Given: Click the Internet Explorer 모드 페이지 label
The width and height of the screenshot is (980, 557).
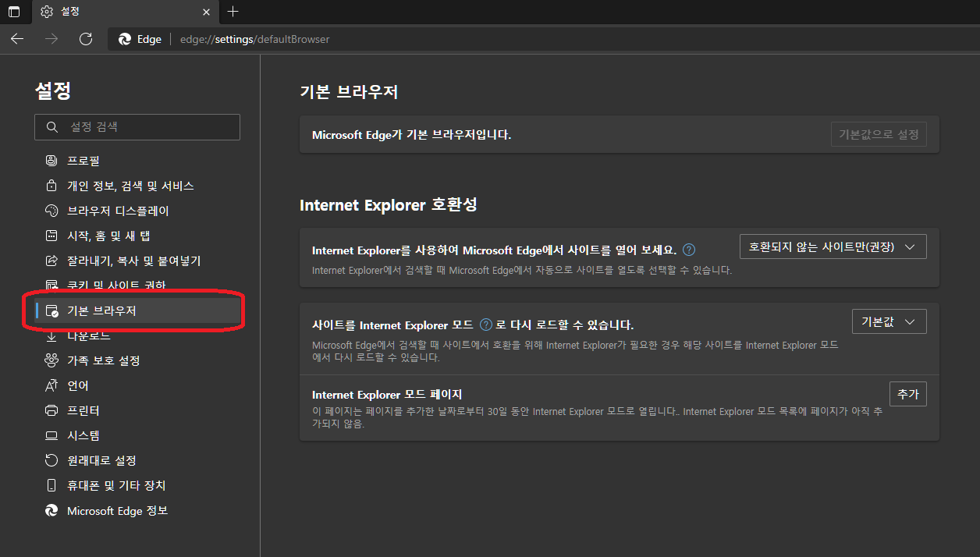Looking at the screenshot, I should (x=387, y=394).
